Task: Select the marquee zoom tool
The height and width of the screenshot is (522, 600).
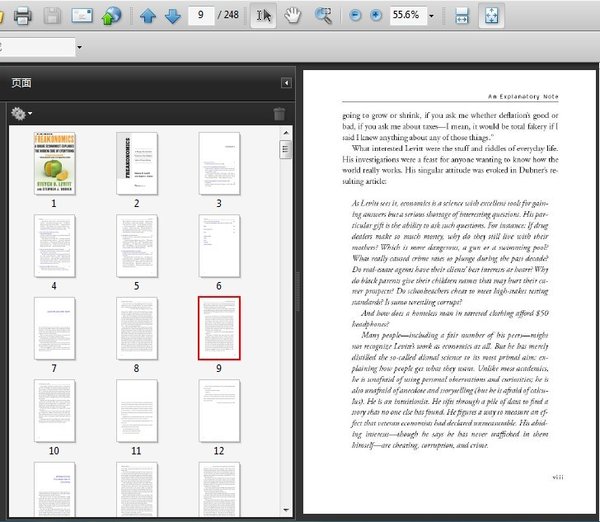Action: [323, 16]
